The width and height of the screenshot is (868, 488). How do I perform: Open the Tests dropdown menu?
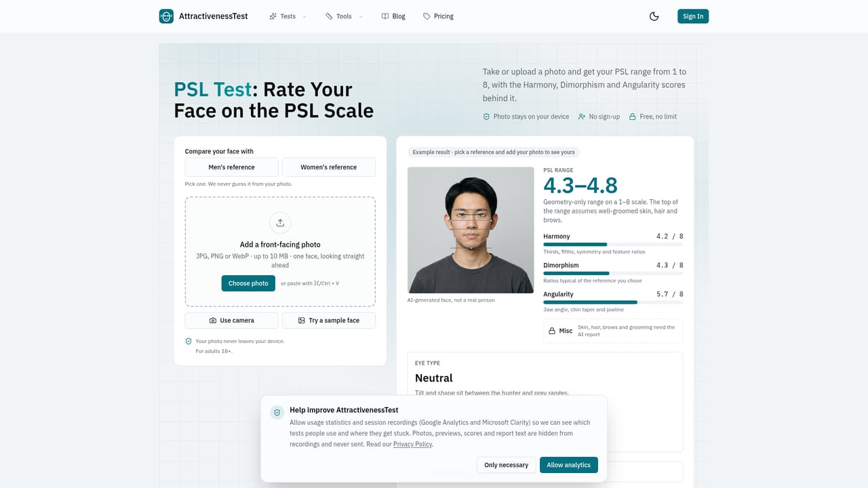pyautogui.click(x=288, y=16)
